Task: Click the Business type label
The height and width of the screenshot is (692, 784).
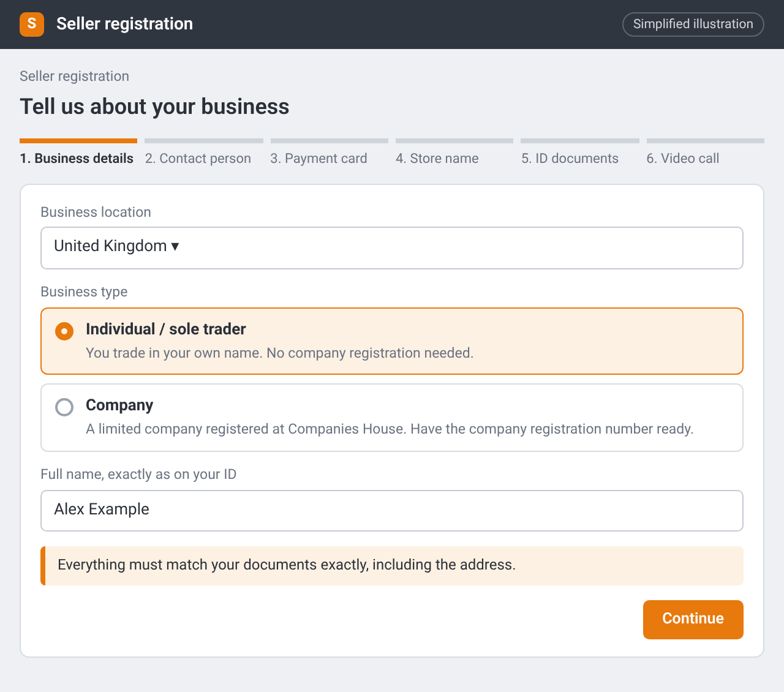Action: (84, 292)
